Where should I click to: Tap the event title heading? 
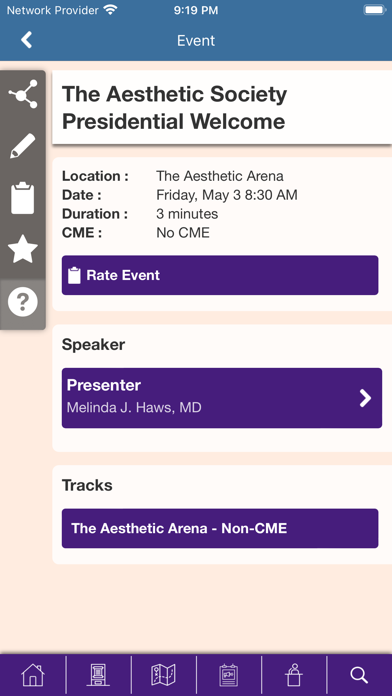point(174,108)
